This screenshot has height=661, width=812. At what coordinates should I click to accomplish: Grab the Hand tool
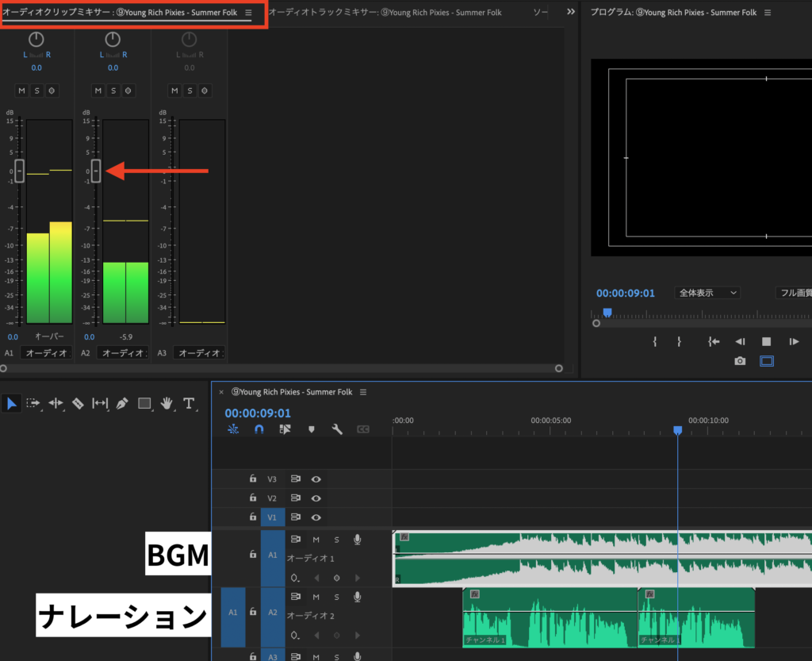tap(167, 403)
